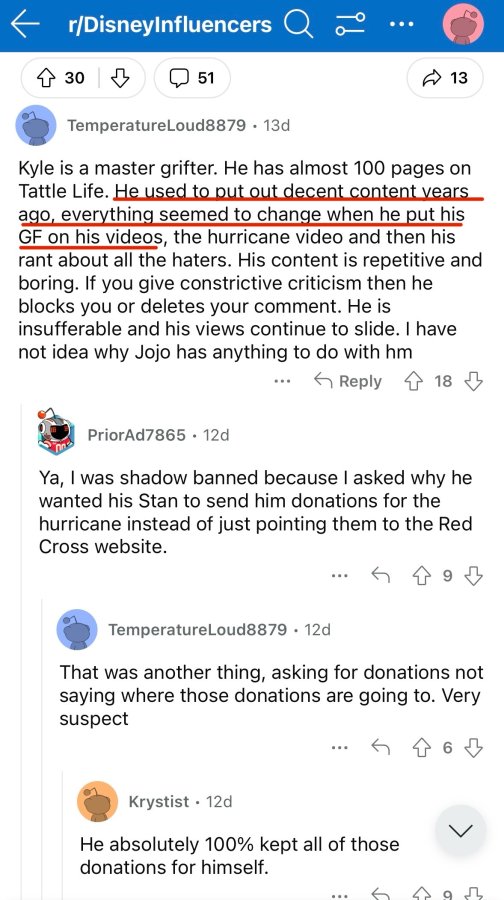This screenshot has height=900, width=504.
Task: Open TemperatureLoud8879's profile from the 13d comment
Action: 156,125
